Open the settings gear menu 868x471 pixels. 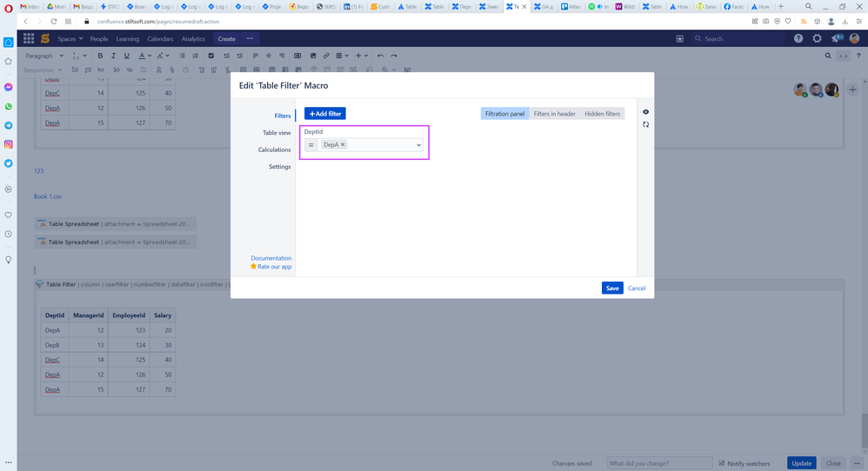pos(817,38)
